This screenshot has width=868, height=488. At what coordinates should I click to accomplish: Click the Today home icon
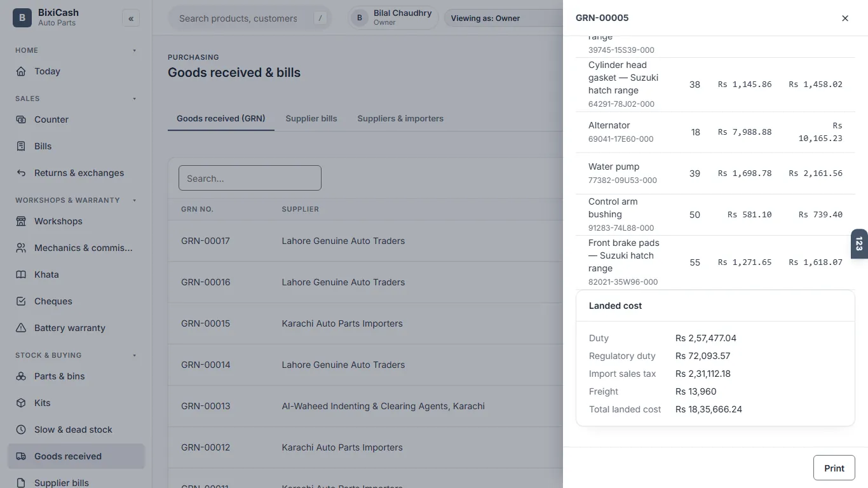[21, 71]
